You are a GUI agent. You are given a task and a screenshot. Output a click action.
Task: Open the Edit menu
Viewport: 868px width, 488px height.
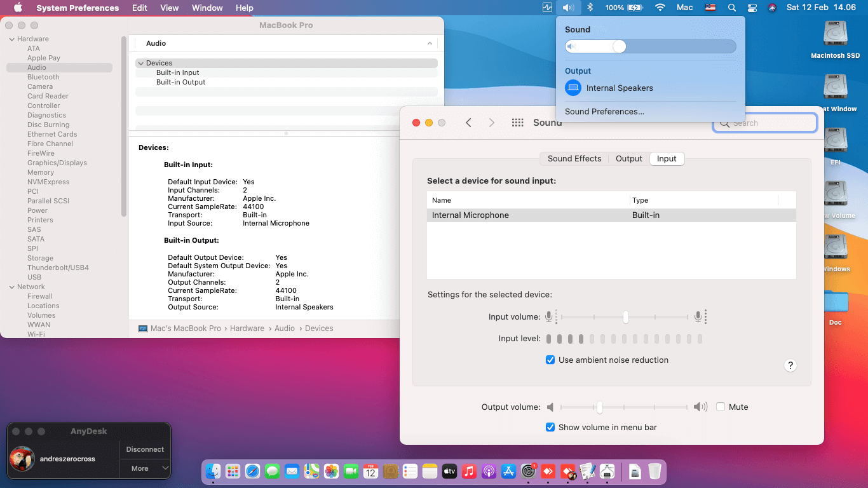click(x=140, y=8)
